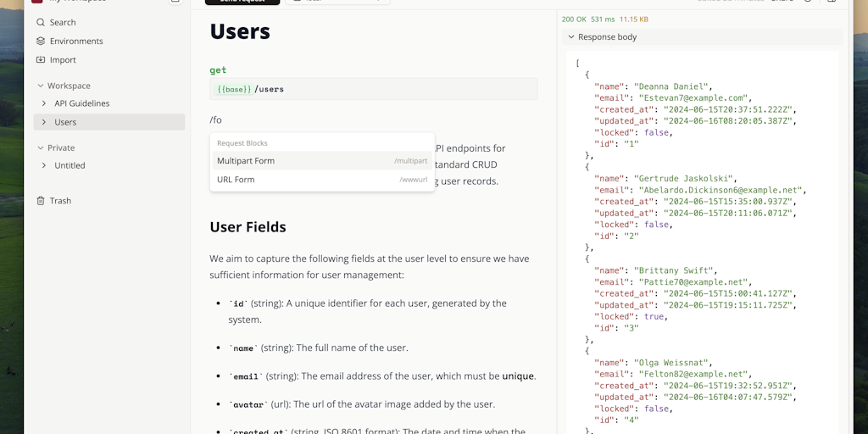The width and height of the screenshot is (868, 434).
Task: Collapse the Response body section
Action: [x=570, y=37]
